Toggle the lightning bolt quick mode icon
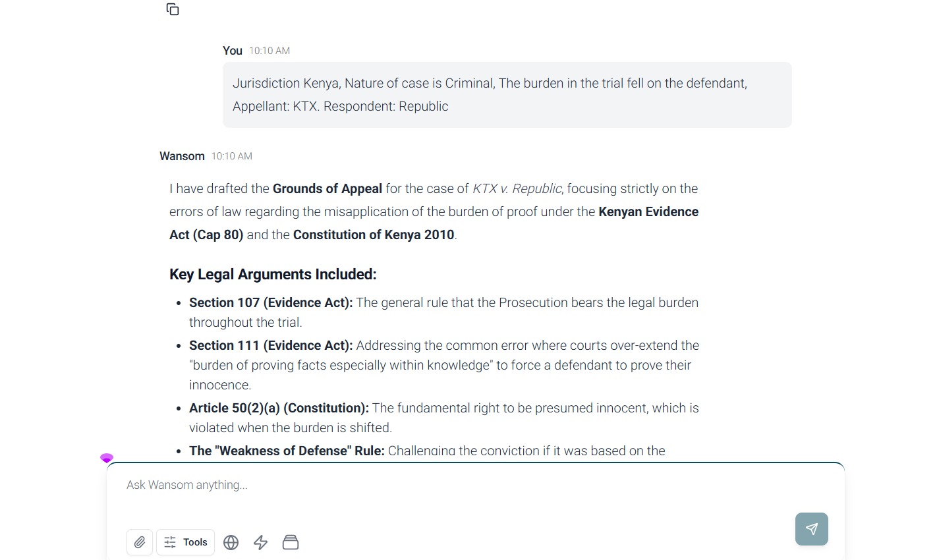Viewport: 937px width, 560px height. pos(261,542)
